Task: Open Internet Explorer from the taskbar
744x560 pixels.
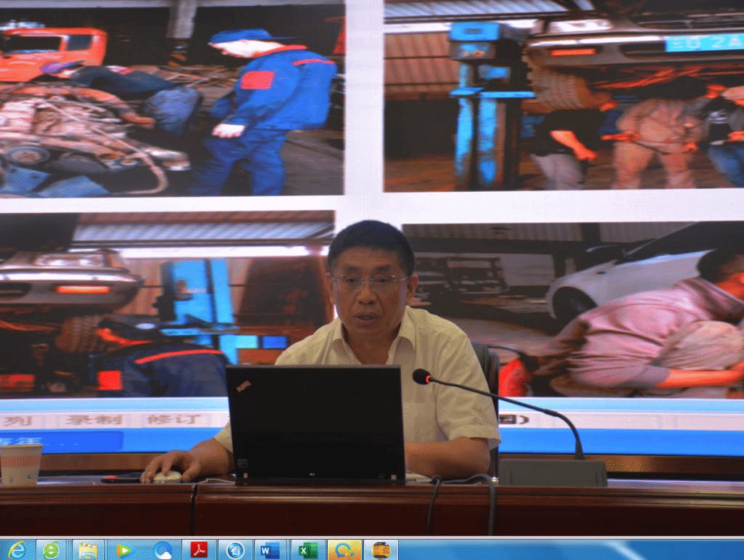Action: coord(16,550)
